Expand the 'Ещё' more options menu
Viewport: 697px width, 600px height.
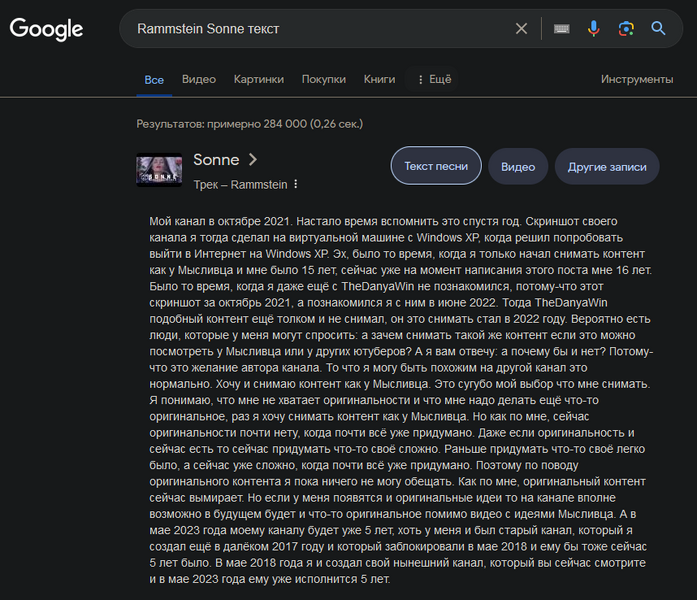[432, 79]
